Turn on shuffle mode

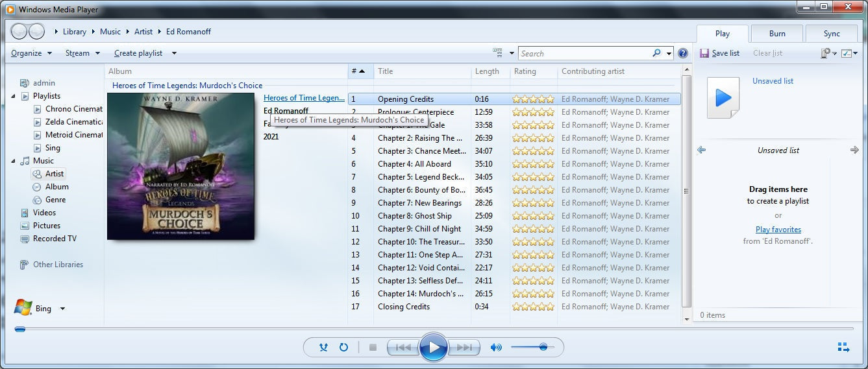click(323, 348)
